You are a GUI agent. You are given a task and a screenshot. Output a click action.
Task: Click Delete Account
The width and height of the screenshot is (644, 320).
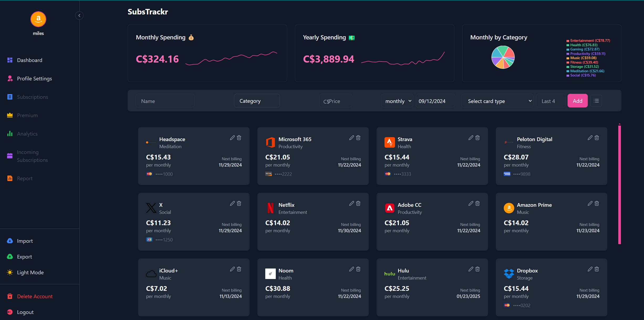29,296
